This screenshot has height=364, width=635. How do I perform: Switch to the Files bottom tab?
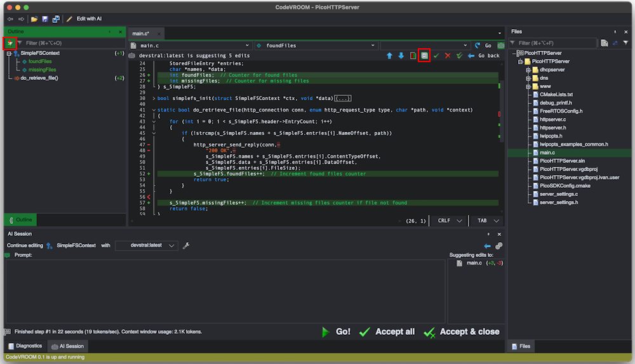click(521, 346)
